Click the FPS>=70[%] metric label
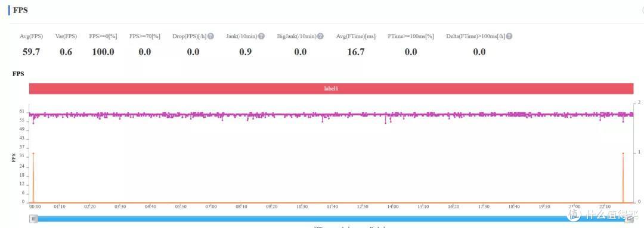Viewport: 644px width, 228px height. tap(144, 36)
